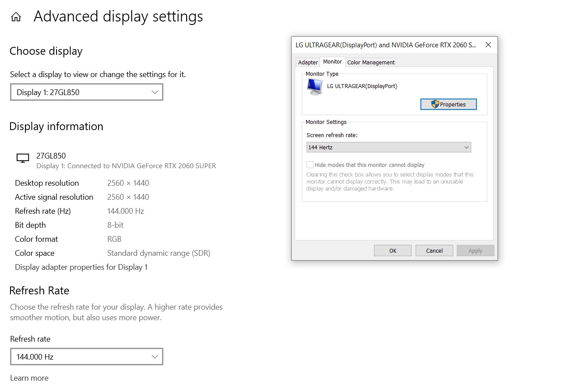Click the 27GL850 display name text
The height and width of the screenshot is (392, 575).
pos(51,156)
